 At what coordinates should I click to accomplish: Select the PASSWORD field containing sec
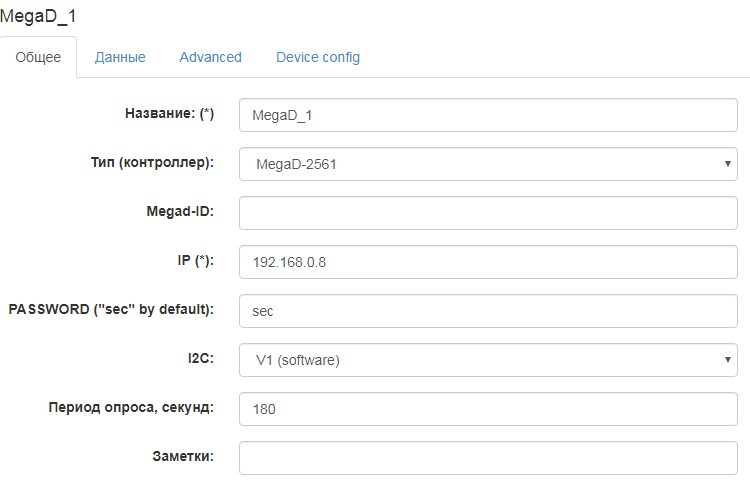tap(488, 311)
